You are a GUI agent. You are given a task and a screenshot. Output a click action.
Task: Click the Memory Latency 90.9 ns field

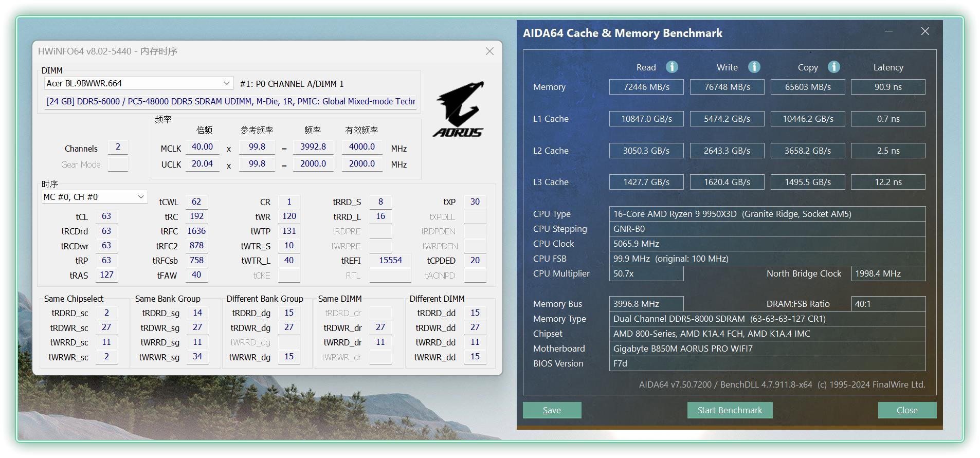[x=887, y=87]
